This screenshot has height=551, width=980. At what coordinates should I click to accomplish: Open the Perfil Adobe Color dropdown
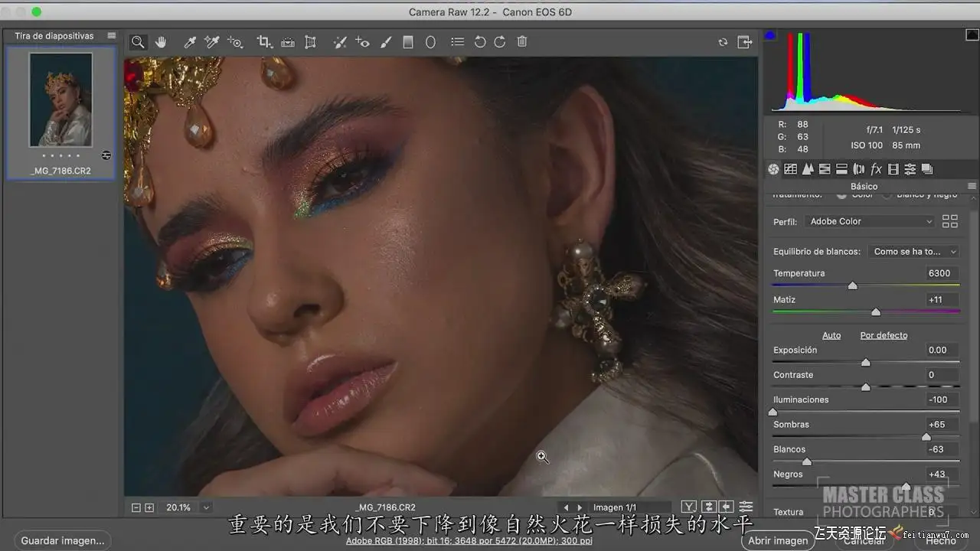[x=871, y=221]
